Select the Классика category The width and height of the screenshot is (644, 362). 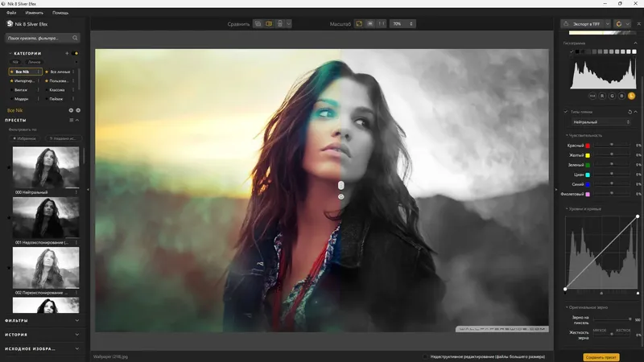point(57,90)
